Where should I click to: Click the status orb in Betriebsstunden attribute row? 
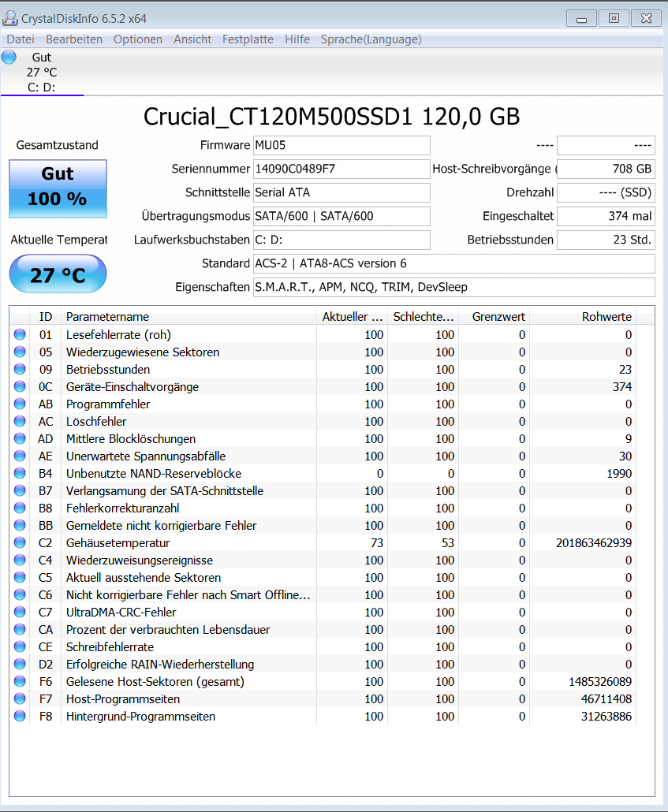pyautogui.click(x=20, y=369)
